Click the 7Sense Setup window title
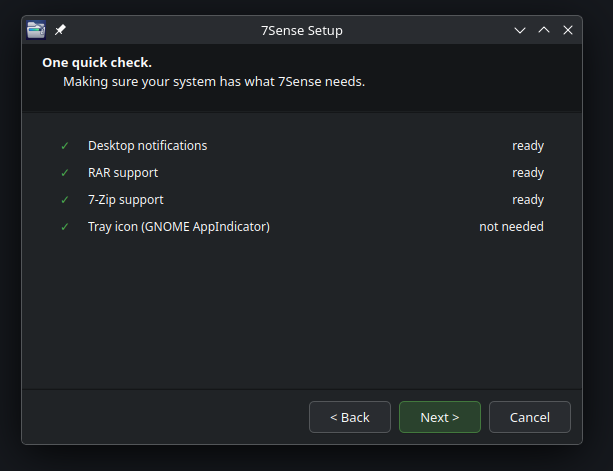Viewport: 613px width, 471px height. (x=302, y=30)
